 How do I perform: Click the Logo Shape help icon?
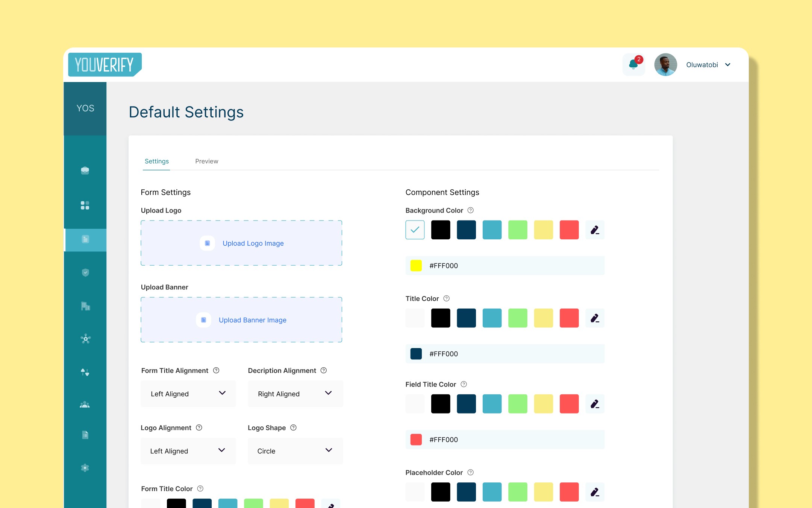(x=294, y=427)
